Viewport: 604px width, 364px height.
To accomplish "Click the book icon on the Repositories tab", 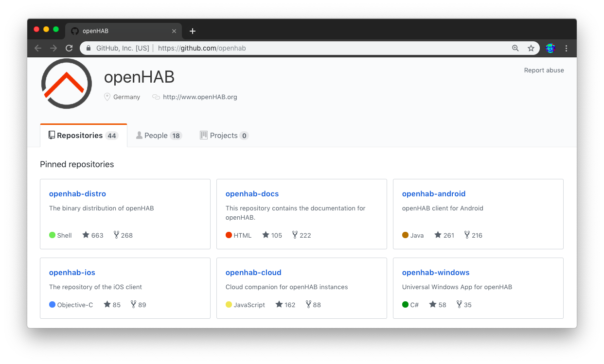I will point(51,135).
